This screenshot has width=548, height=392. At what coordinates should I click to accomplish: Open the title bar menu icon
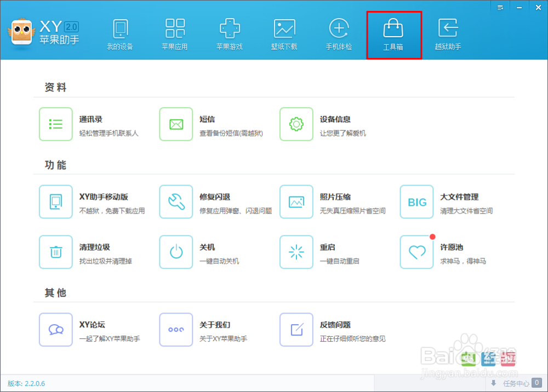(500, 8)
